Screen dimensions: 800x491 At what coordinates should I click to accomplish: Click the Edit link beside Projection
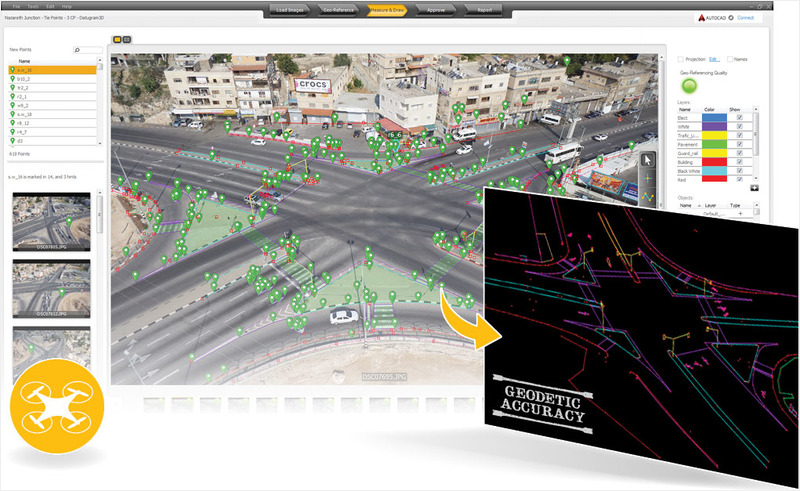click(x=714, y=59)
